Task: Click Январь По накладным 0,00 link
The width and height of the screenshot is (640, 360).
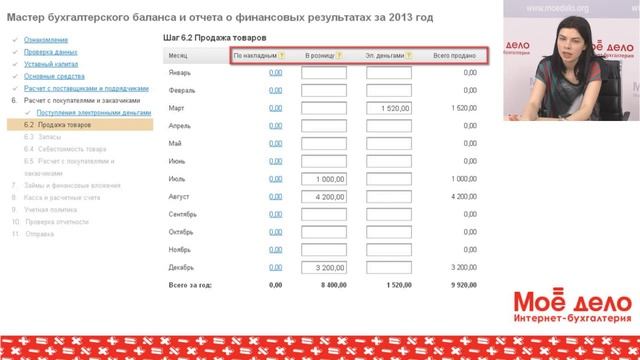Action: pyautogui.click(x=276, y=73)
